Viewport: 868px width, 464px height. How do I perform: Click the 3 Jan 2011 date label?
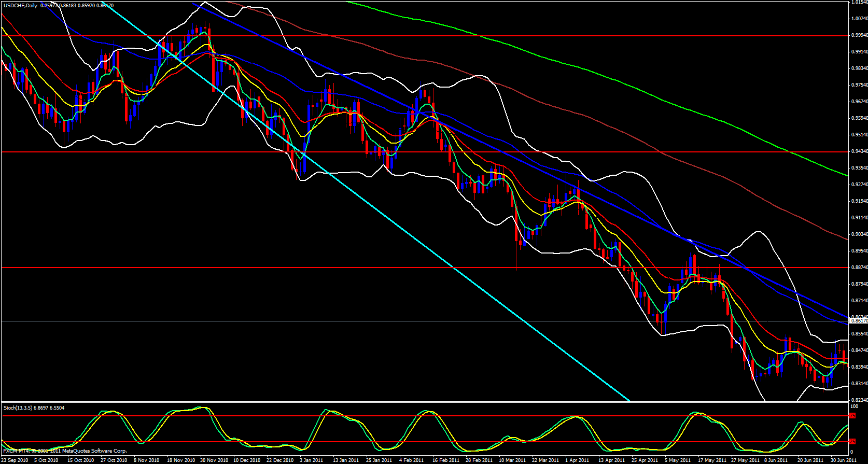coord(312,460)
